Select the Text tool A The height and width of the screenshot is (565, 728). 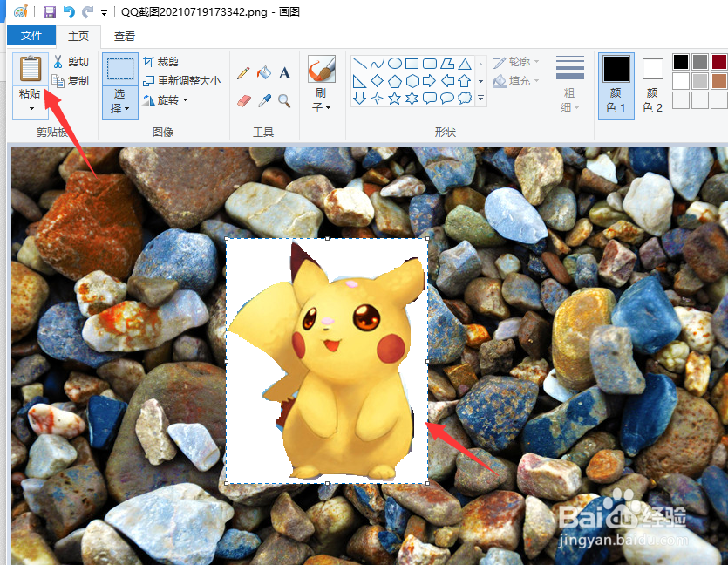click(284, 73)
